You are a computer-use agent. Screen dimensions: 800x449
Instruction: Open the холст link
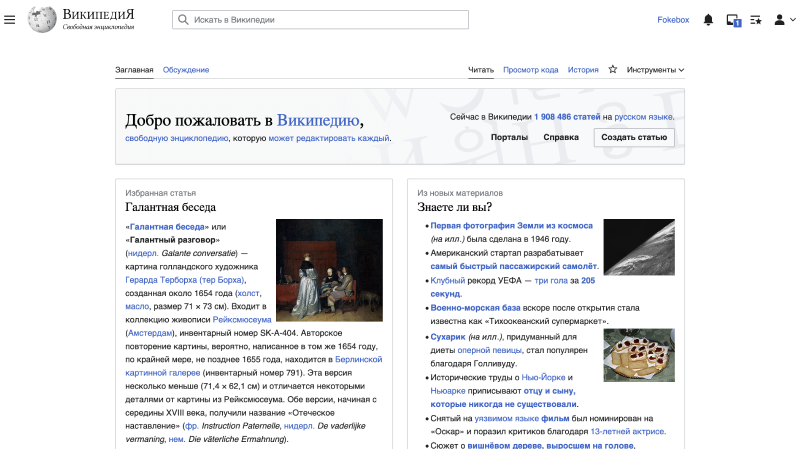pos(248,293)
